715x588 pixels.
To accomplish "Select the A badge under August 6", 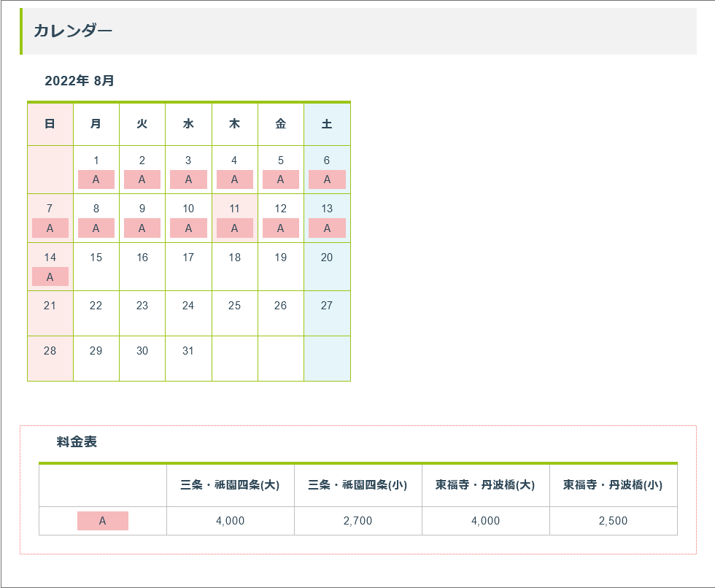I will coord(327,179).
